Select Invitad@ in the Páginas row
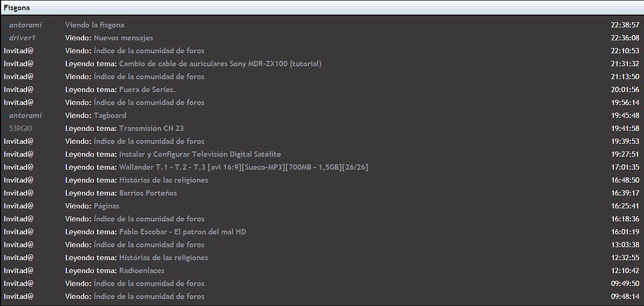644x306 pixels. [18, 206]
